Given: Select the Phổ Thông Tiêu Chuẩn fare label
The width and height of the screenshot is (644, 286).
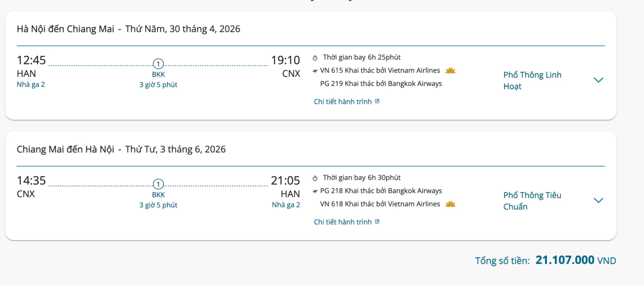Looking at the screenshot, I should click(x=532, y=201).
